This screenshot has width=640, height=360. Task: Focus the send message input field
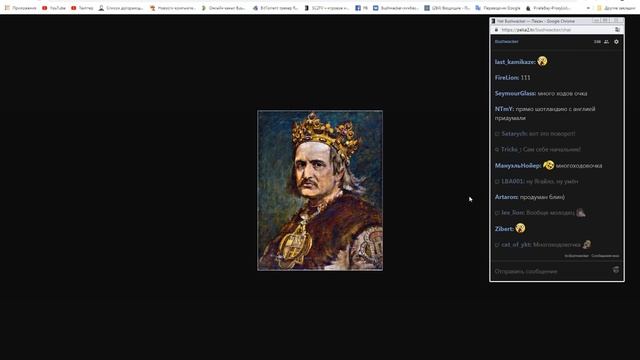pyautogui.click(x=552, y=271)
